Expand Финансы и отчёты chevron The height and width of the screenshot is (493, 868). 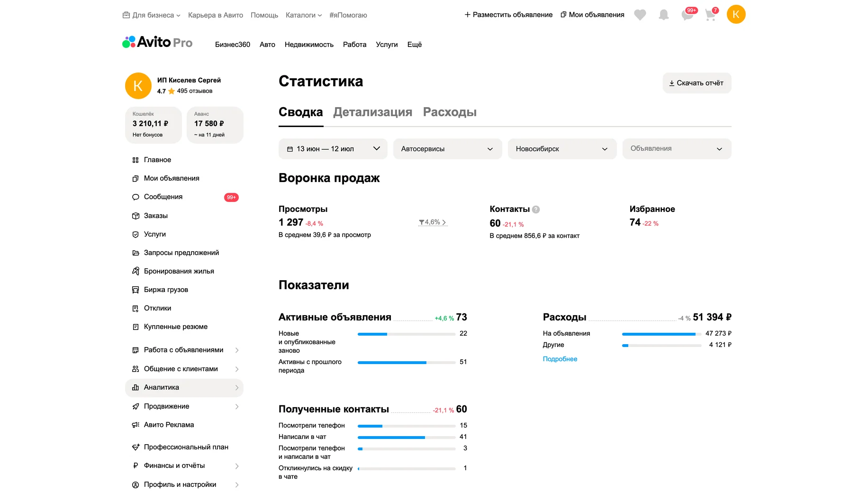(x=237, y=466)
